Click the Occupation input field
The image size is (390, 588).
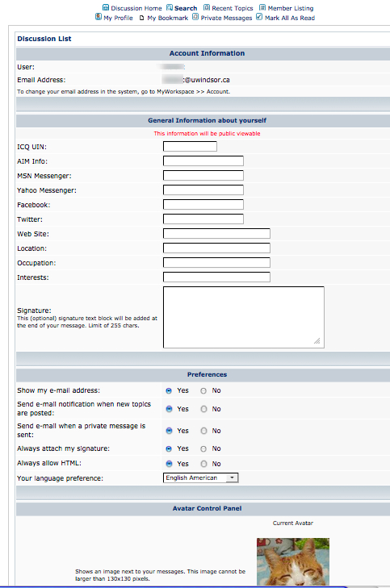click(x=216, y=262)
